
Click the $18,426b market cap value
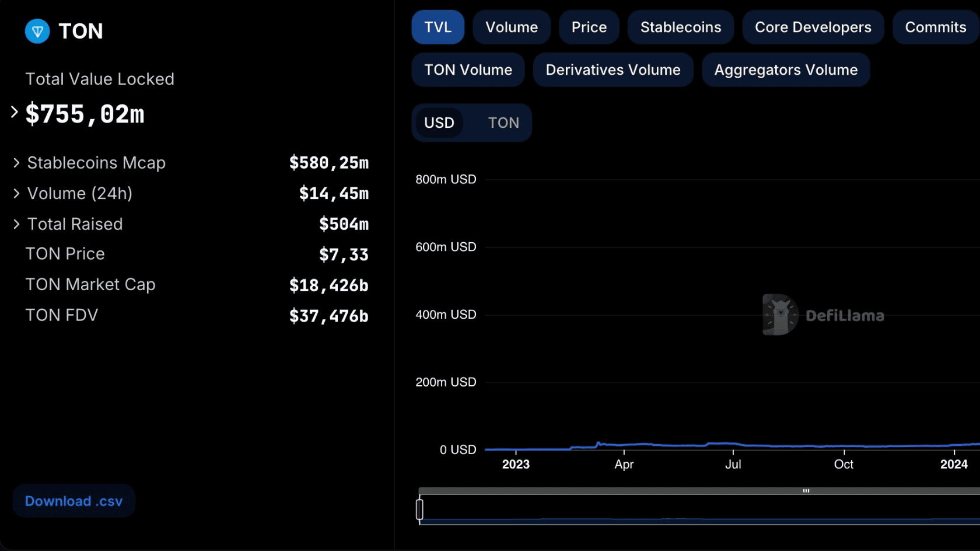click(329, 285)
